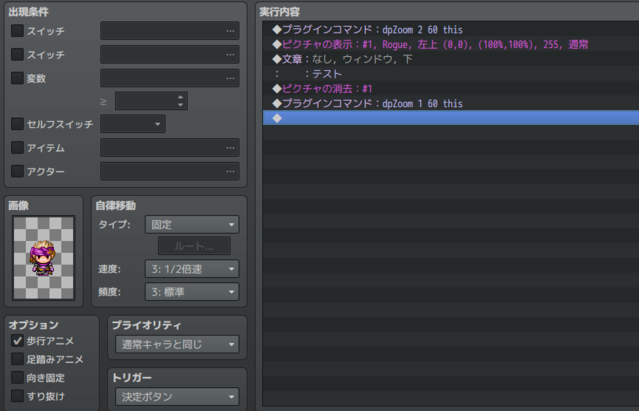Enable the アイテム condition checkbox
This screenshot has height=411, width=639.
point(17,147)
